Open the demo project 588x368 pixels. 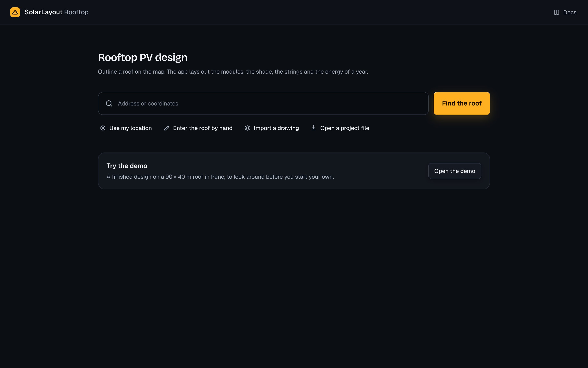click(x=455, y=171)
